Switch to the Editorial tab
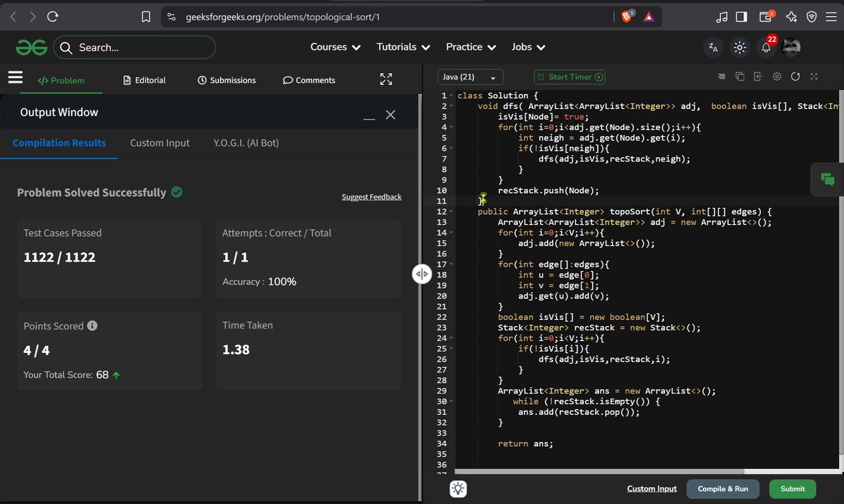 pos(144,80)
